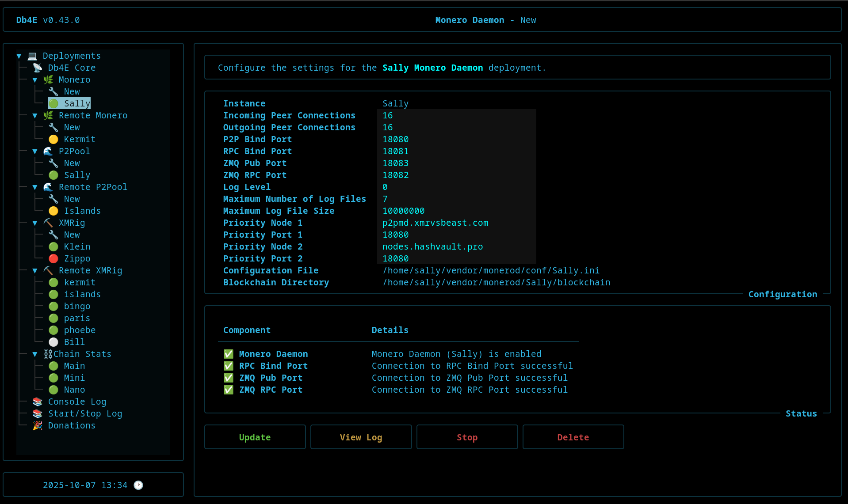Image resolution: width=848 pixels, height=504 pixels.
Task: Click the yellow status dot beside Kermit
Action: coord(53,139)
